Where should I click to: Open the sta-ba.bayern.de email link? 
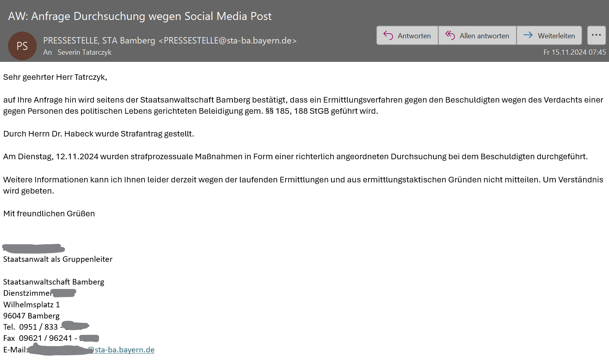coord(121,350)
